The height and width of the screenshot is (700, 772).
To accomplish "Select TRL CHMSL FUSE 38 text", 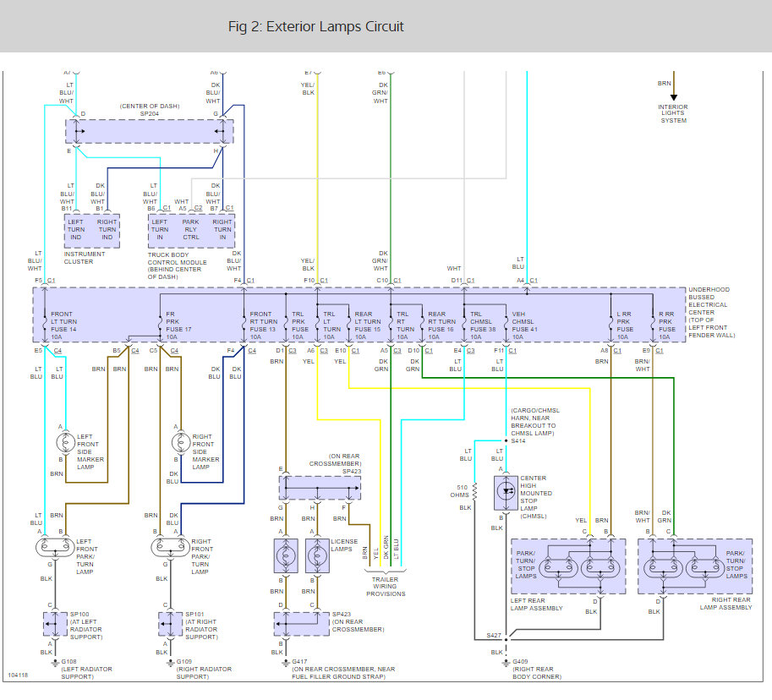I will [x=483, y=325].
